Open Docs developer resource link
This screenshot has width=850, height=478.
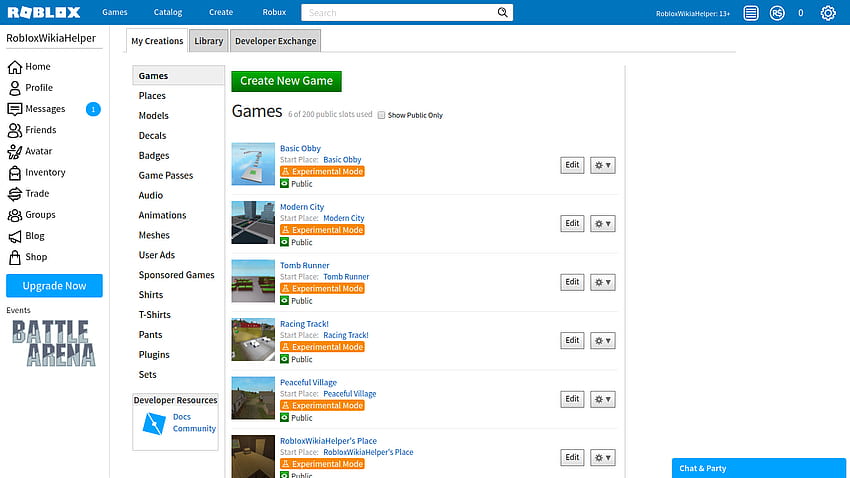coord(182,417)
